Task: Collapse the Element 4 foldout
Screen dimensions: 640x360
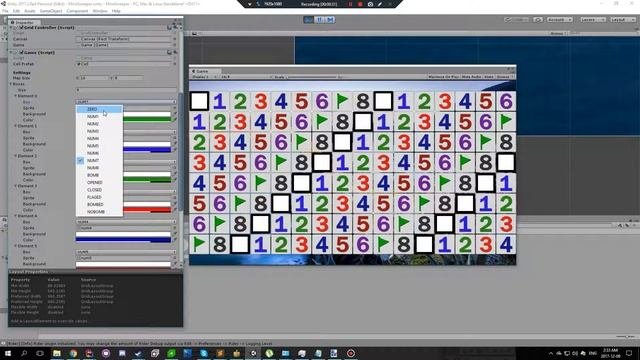Action: pyautogui.click(x=16, y=216)
